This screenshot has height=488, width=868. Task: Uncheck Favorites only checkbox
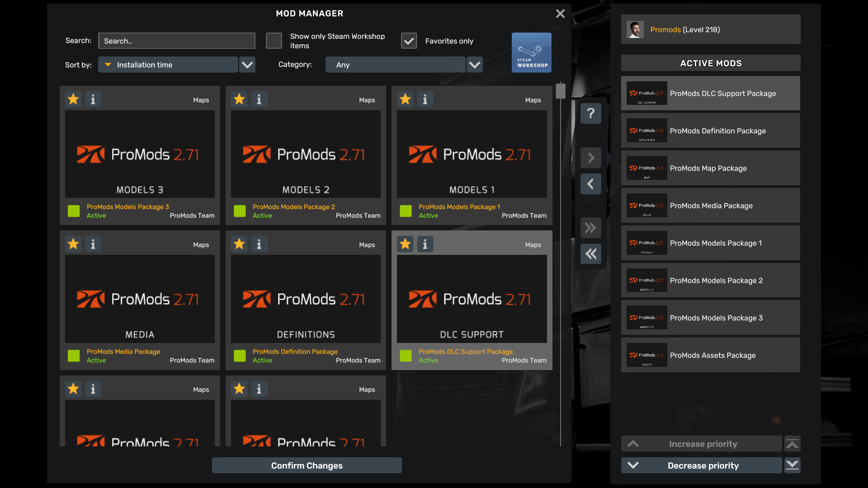point(409,41)
